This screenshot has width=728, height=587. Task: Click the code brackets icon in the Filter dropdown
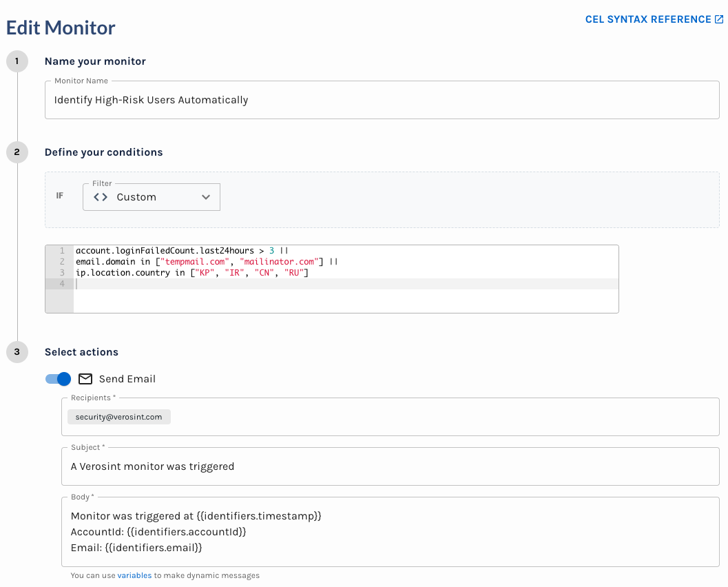(x=101, y=197)
